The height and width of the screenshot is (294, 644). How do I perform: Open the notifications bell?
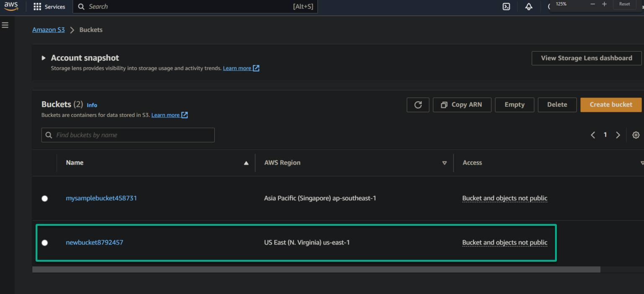(x=529, y=7)
